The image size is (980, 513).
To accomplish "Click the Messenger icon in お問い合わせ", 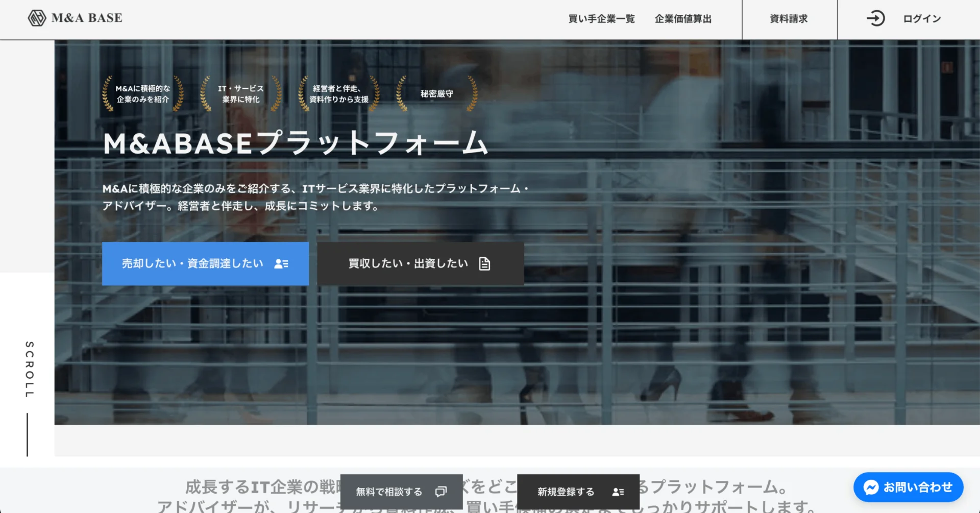I will [871, 487].
